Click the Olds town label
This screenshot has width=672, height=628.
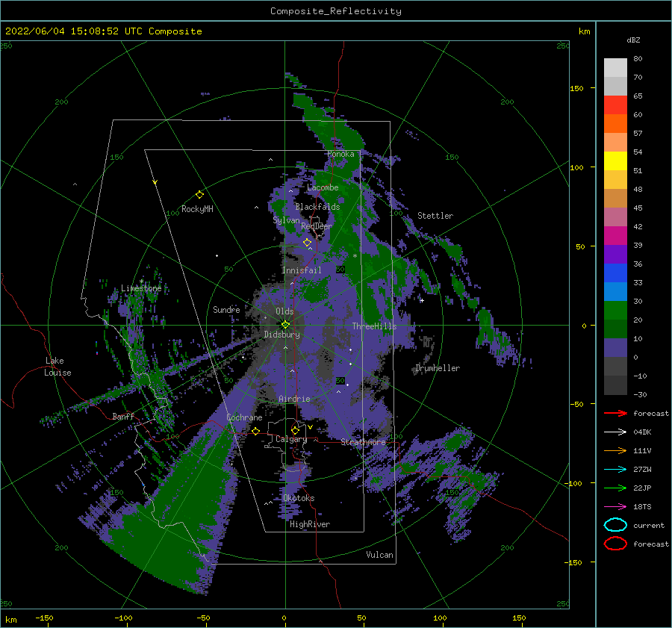click(x=284, y=311)
